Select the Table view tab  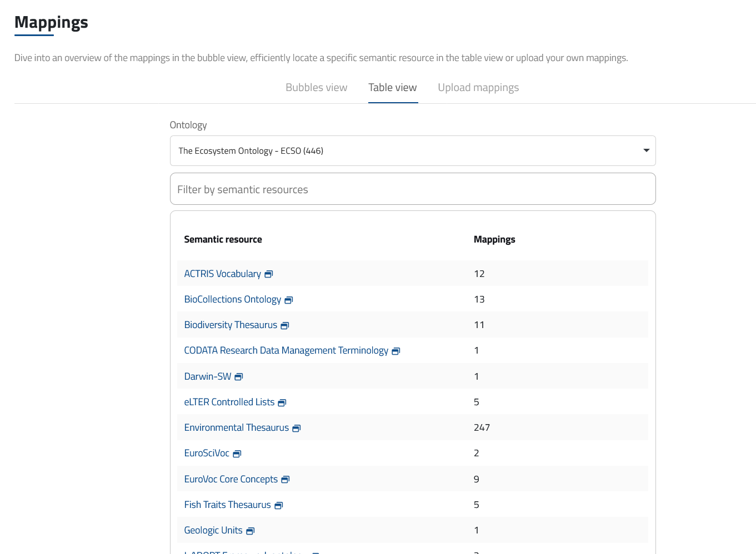click(x=393, y=87)
